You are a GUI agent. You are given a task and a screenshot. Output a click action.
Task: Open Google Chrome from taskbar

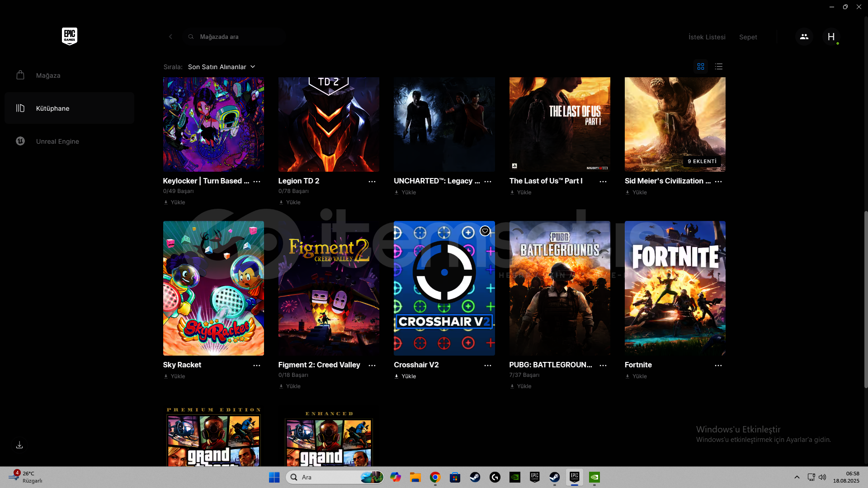435,477
